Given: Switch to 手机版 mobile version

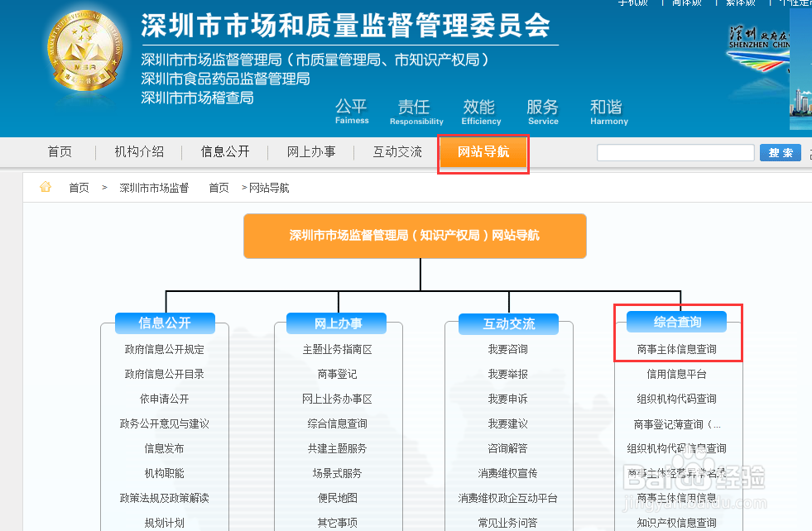Looking at the screenshot, I should point(633,3).
